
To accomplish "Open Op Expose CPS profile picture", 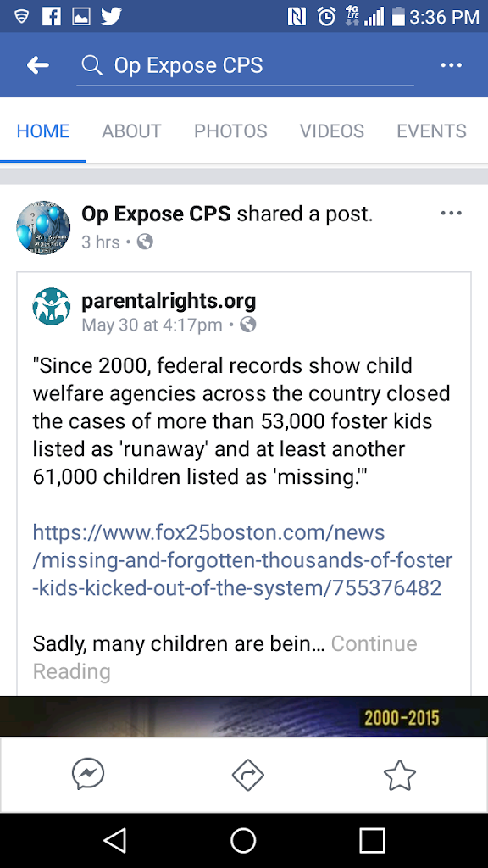I will click(43, 227).
